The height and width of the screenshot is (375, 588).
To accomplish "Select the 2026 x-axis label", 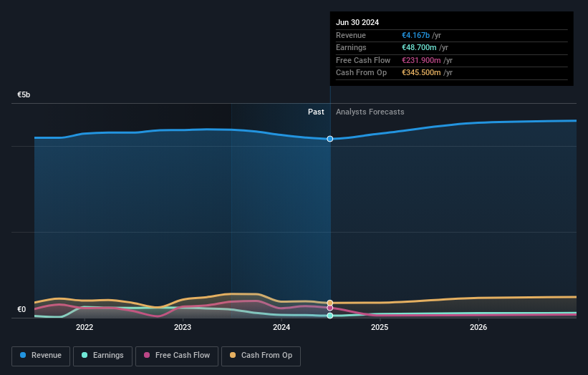I will tap(478, 327).
